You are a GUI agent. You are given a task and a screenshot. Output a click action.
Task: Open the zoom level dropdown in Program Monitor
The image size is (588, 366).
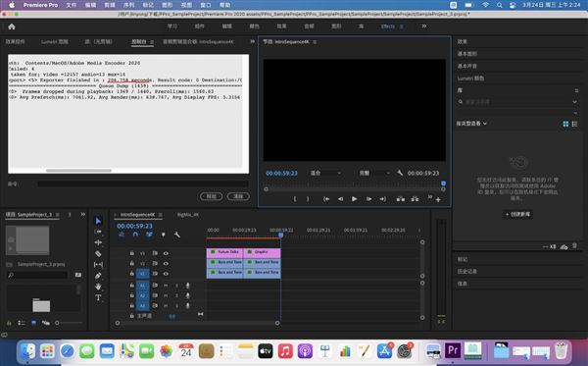click(325, 173)
